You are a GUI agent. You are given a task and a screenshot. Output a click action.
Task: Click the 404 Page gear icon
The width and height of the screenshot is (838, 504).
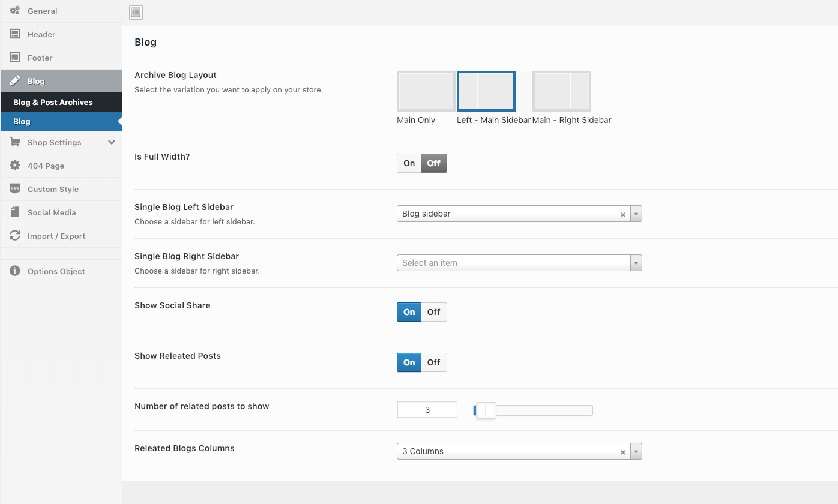click(15, 166)
